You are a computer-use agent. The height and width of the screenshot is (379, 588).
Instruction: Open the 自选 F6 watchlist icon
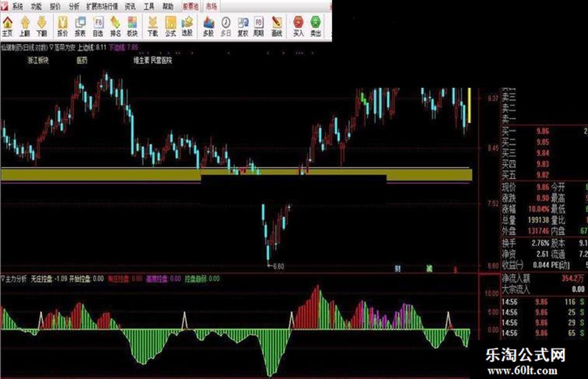[x=98, y=27]
